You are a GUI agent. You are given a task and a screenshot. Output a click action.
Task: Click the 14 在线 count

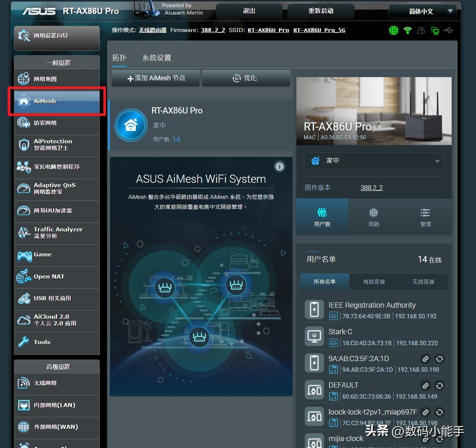click(430, 259)
